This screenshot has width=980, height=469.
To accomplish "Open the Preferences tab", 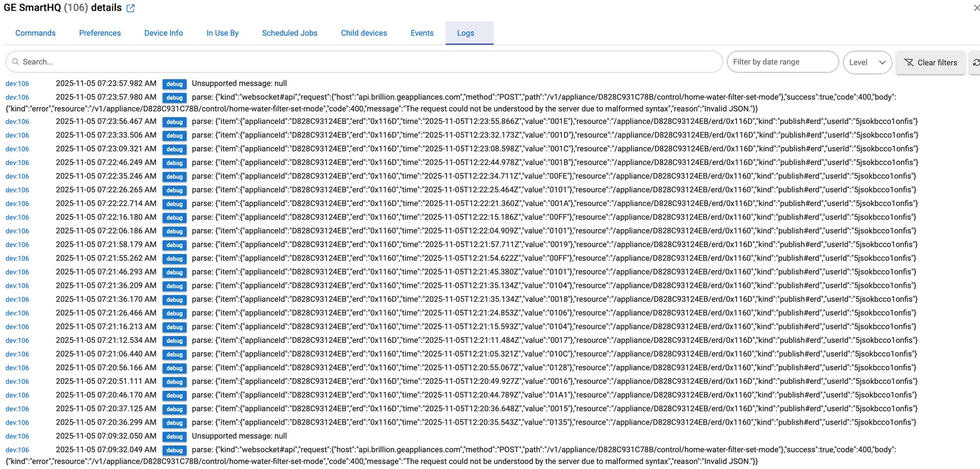I will point(100,33).
